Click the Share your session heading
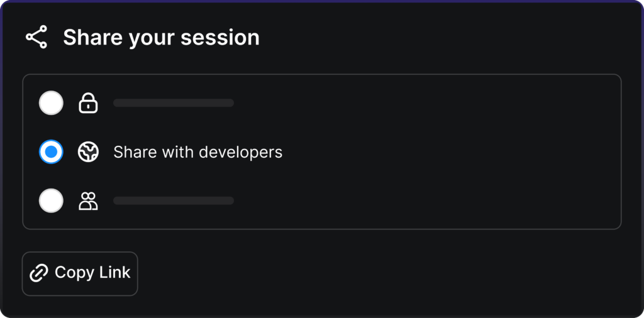 tap(161, 38)
